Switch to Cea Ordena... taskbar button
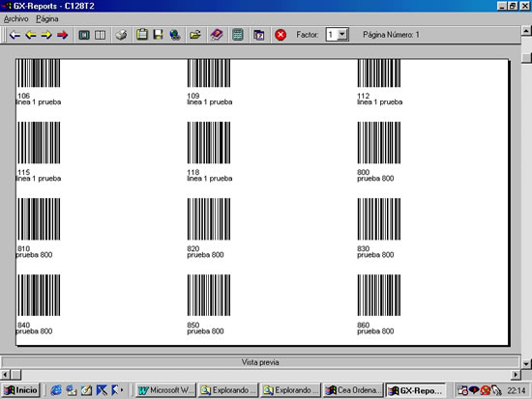532x399 pixels. click(353, 390)
